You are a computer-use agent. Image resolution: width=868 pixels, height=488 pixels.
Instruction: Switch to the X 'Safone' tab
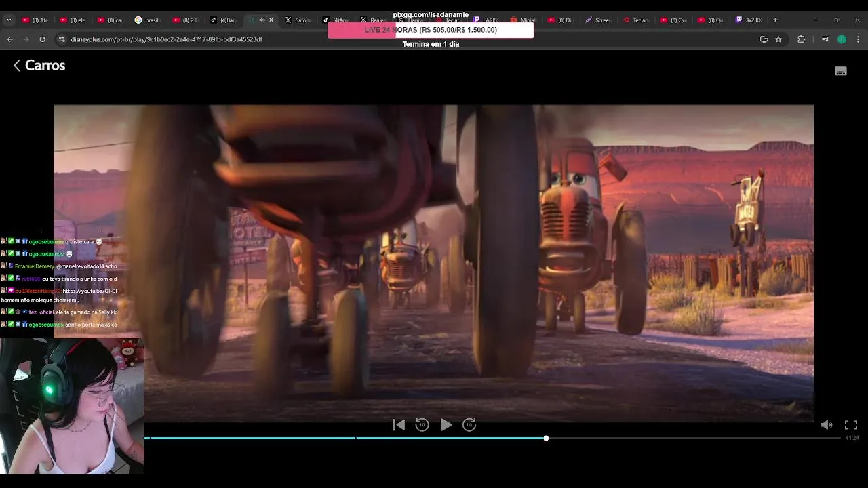pyautogui.click(x=297, y=20)
